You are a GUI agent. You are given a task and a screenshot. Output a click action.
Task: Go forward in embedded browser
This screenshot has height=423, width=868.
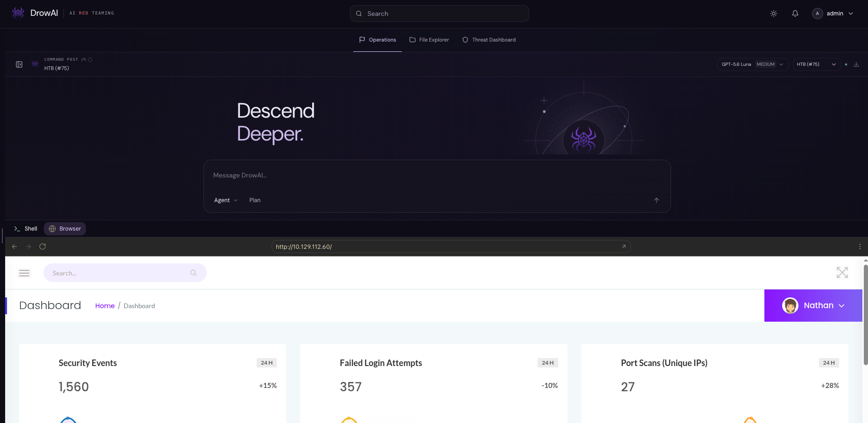pyautogui.click(x=28, y=247)
